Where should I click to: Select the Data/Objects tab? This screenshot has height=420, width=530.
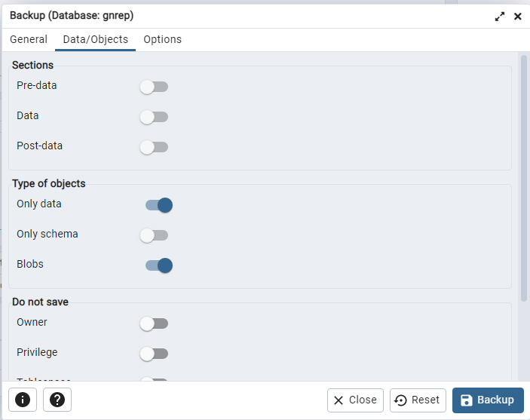[x=95, y=39]
